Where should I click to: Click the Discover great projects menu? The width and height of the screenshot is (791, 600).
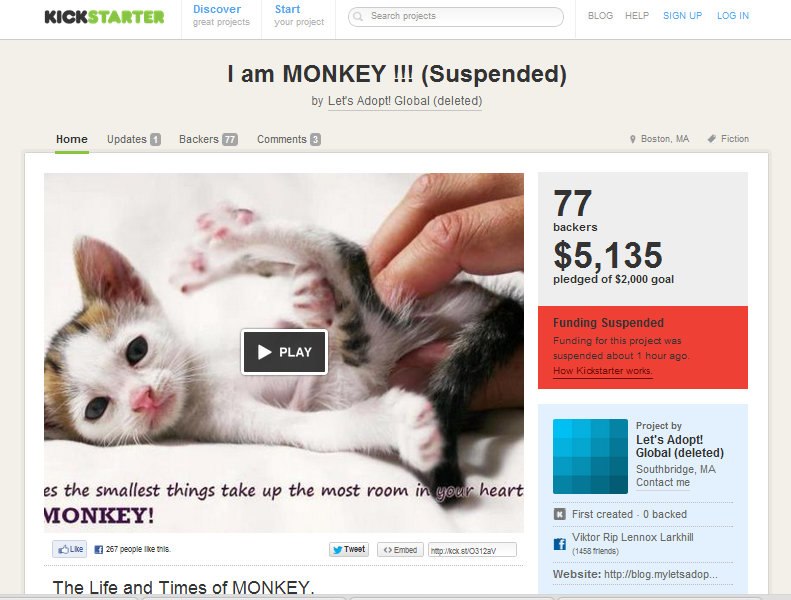coord(221,16)
